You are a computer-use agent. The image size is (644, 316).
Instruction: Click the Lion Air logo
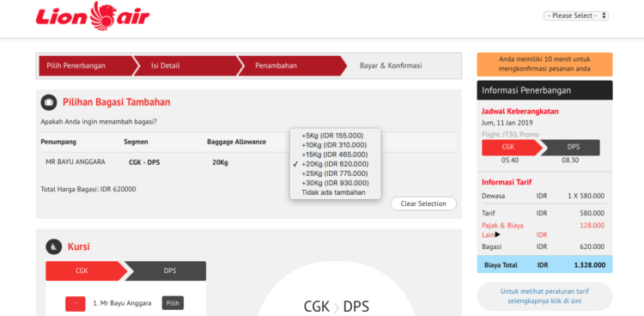tap(93, 16)
